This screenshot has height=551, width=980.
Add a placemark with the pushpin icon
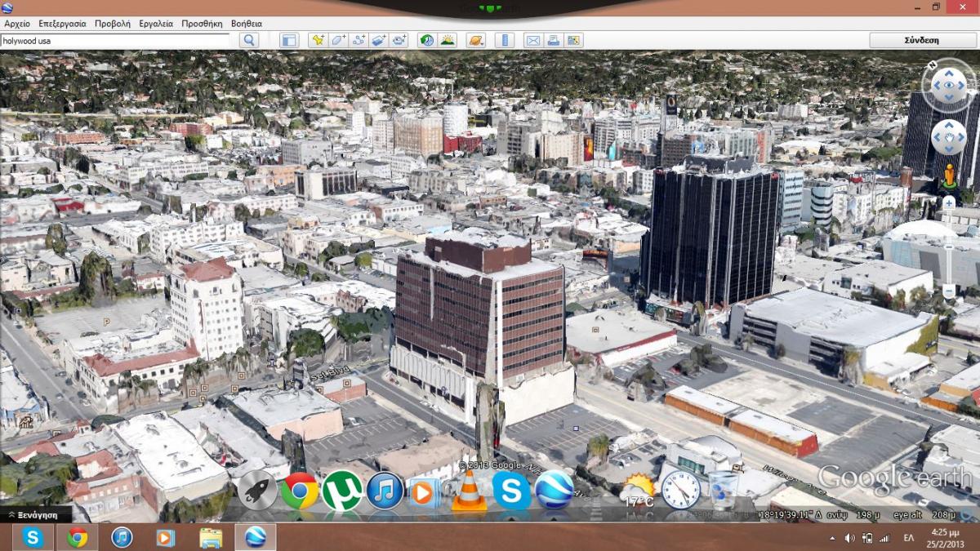tap(318, 40)
